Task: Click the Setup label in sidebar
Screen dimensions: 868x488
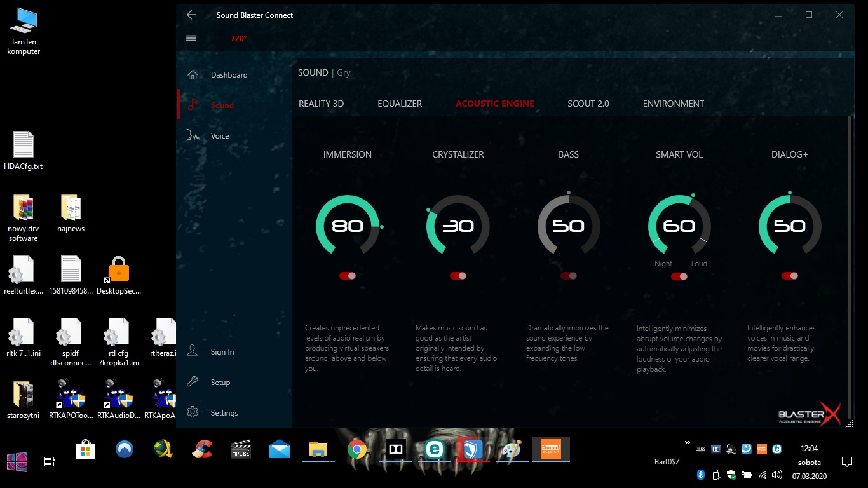Action: click(x=220, y=383)
